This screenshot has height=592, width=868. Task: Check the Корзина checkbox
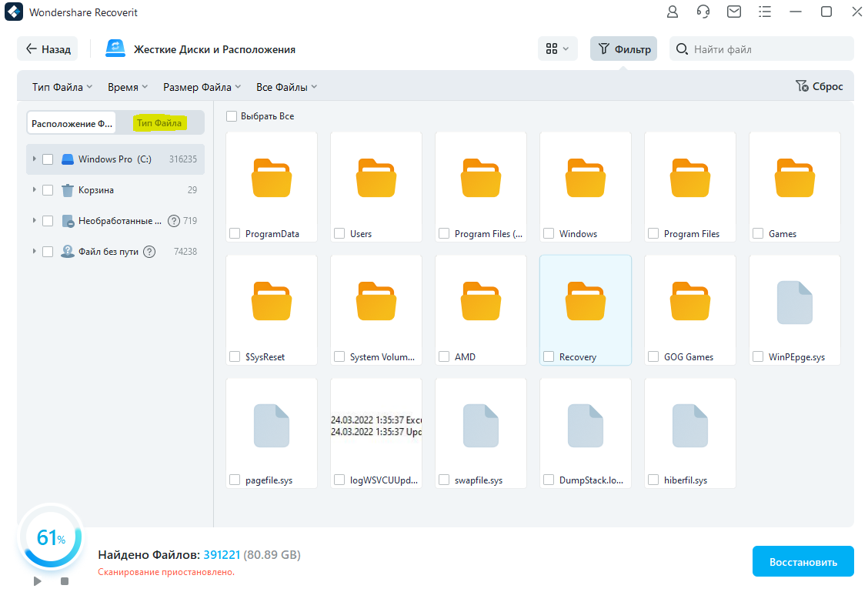tap(48, 190)
